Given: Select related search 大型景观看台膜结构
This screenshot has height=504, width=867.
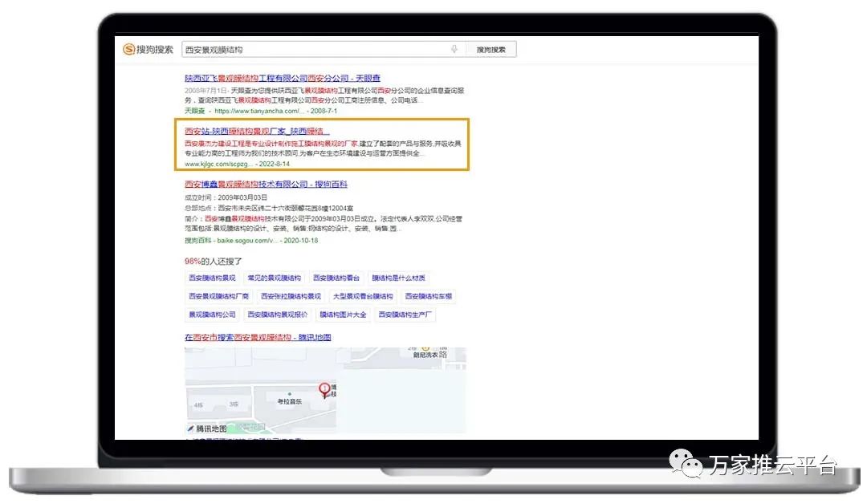Looking at the screenshot, I should coord(363,297).
